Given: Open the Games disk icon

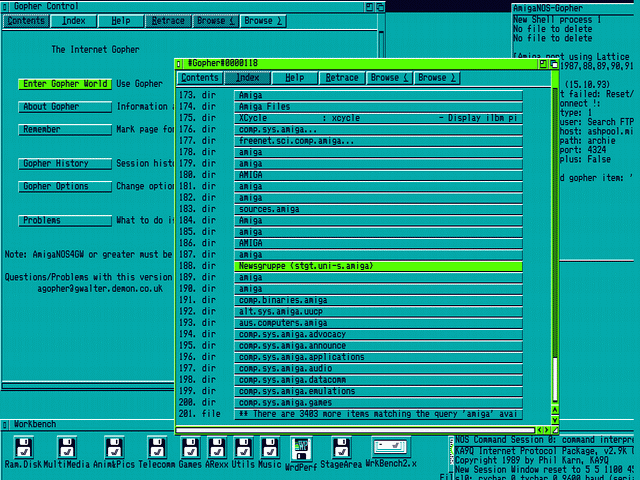Looking at the screenshot, I should (190, 446).
